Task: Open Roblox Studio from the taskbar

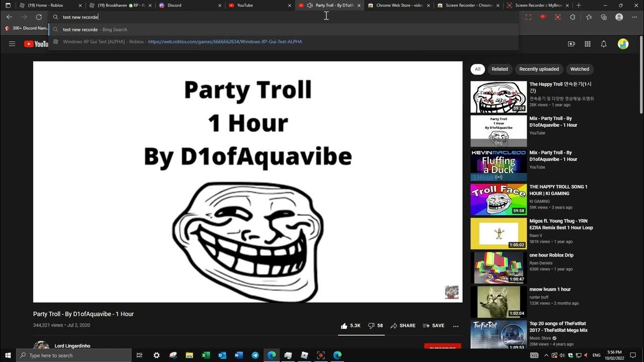Action: pyautogui.click(x=304, y=355)
